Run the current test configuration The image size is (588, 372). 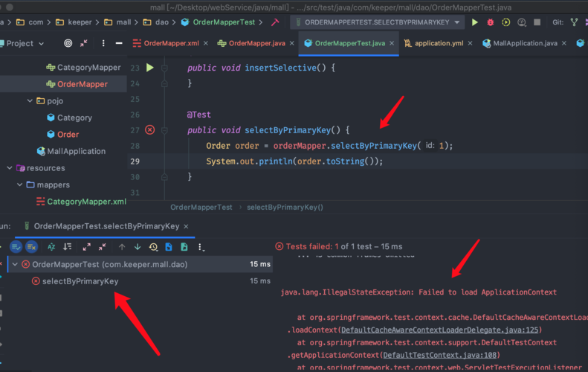point(475,22)
